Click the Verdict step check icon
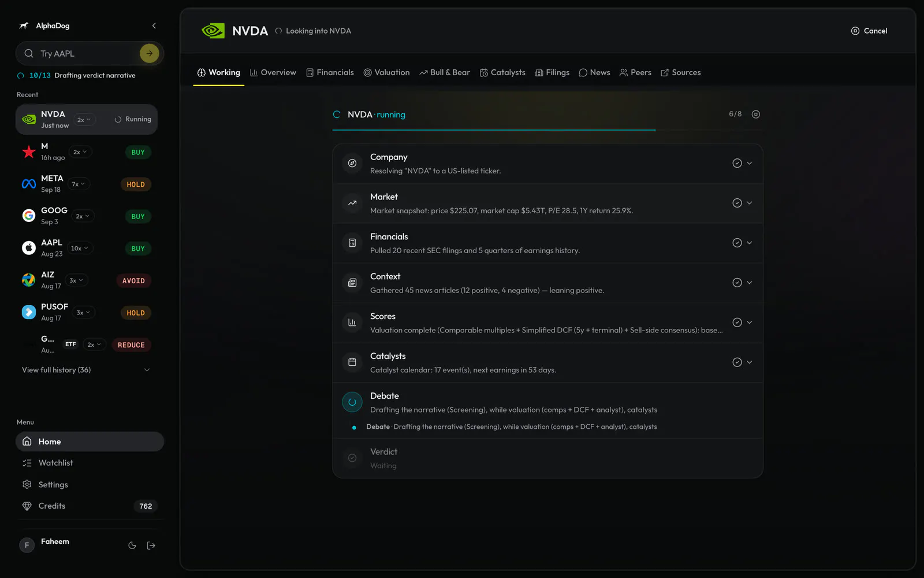Viewport: 924px width, 578px height. pyautogui.click(x=352, y=458)
